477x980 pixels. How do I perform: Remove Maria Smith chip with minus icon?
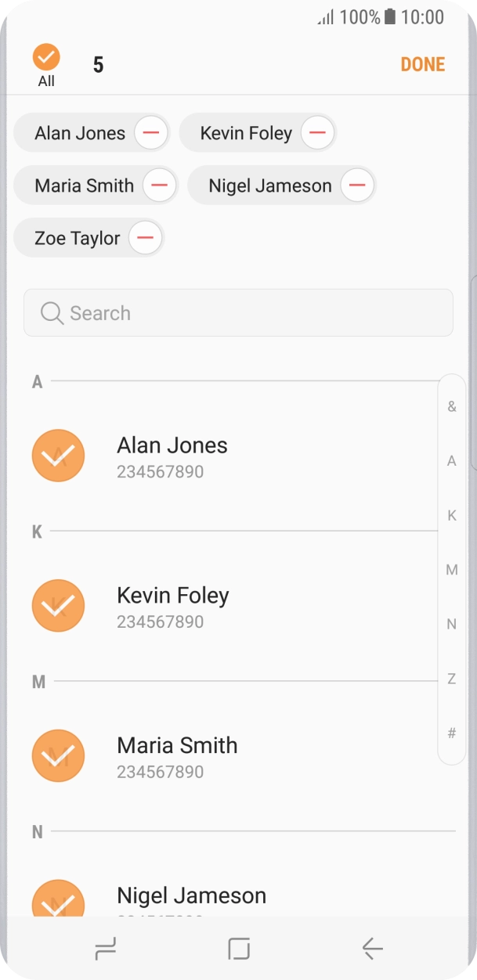159,186
